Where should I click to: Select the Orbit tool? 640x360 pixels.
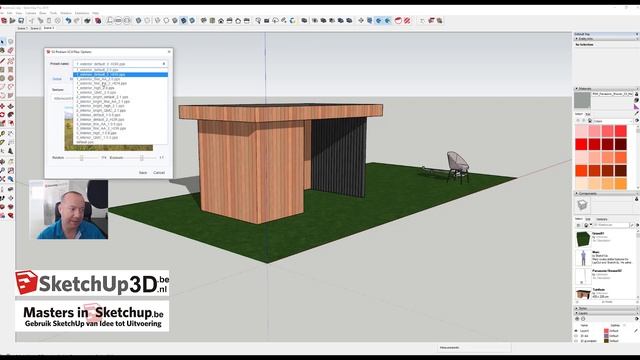click(2, 162)
